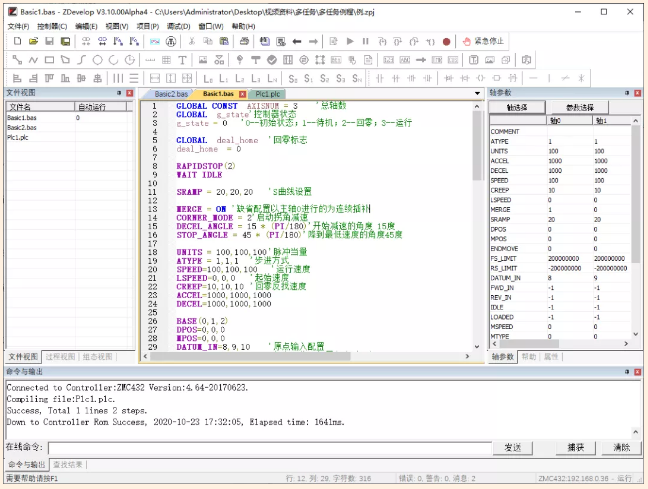This screenshot has height=489, width=648.
Task: Switch to the 属性 tab in right panel
Action: click(550, 357)
